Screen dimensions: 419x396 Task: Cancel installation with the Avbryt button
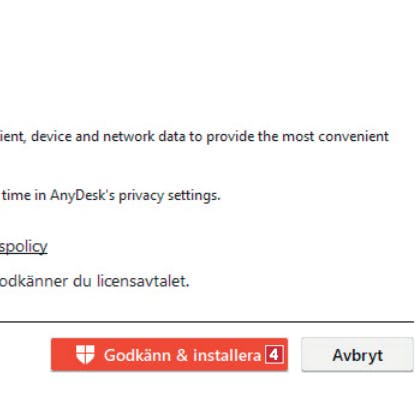[357, 354]
